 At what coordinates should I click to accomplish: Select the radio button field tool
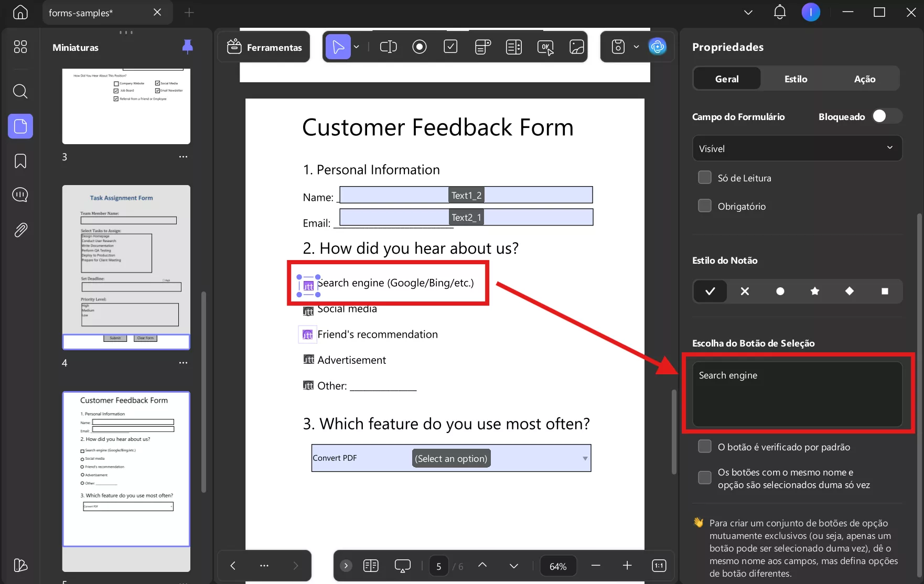coord(420,47)
